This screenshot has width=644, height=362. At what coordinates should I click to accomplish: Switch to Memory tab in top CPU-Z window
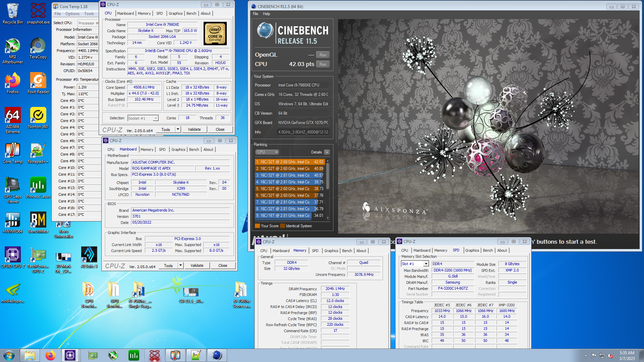click(144, 13)
